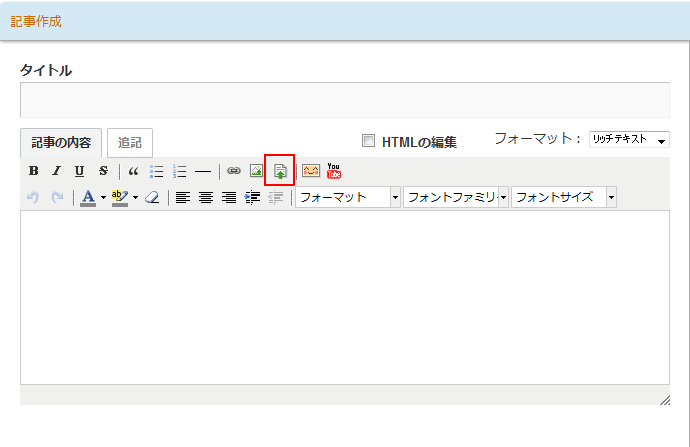Open the フォントサイズ dropdown

pyautogui.click(x=563, y=197)
